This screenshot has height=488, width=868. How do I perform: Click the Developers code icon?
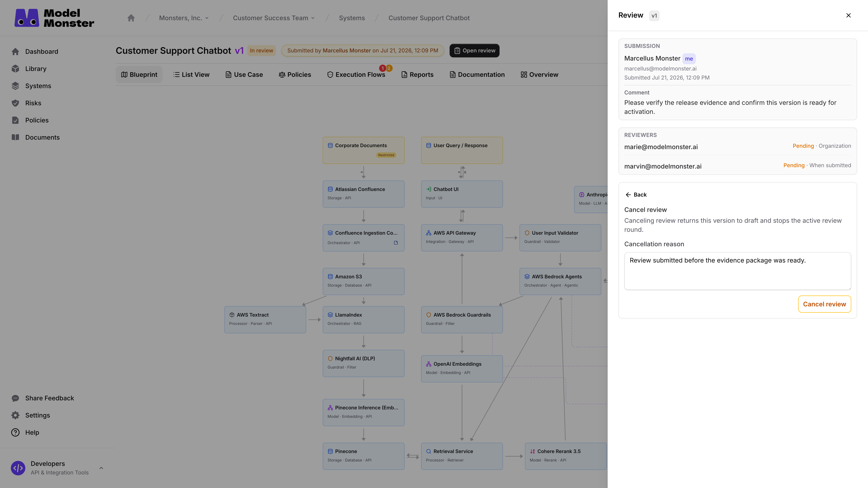click(18, 468)
